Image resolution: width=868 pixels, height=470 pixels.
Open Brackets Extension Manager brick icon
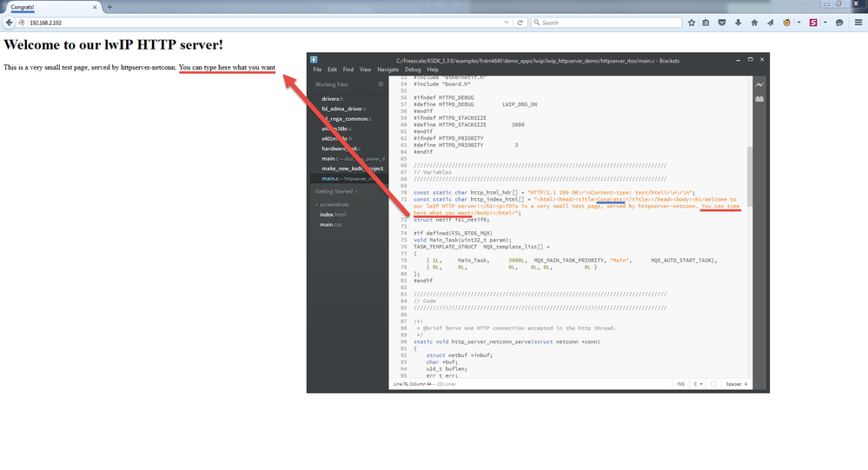[x=759, y=98]
